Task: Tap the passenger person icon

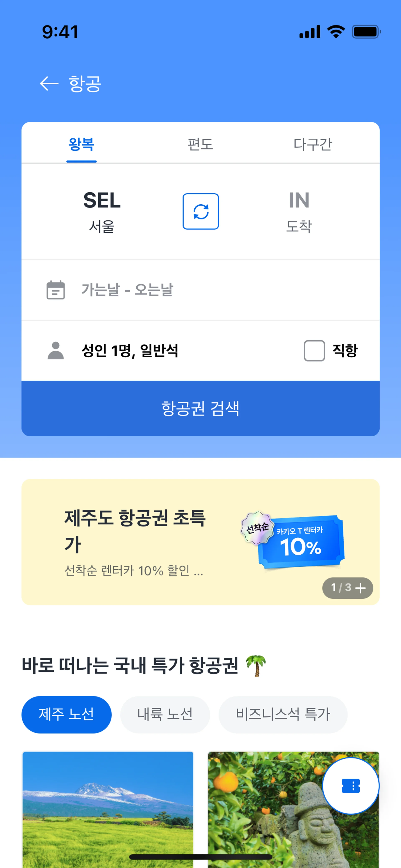Action: click(56, 350)
